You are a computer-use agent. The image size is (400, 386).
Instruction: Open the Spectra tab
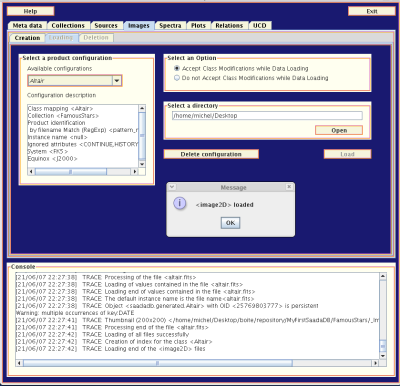pyautogui.click(x=170, y=26)
